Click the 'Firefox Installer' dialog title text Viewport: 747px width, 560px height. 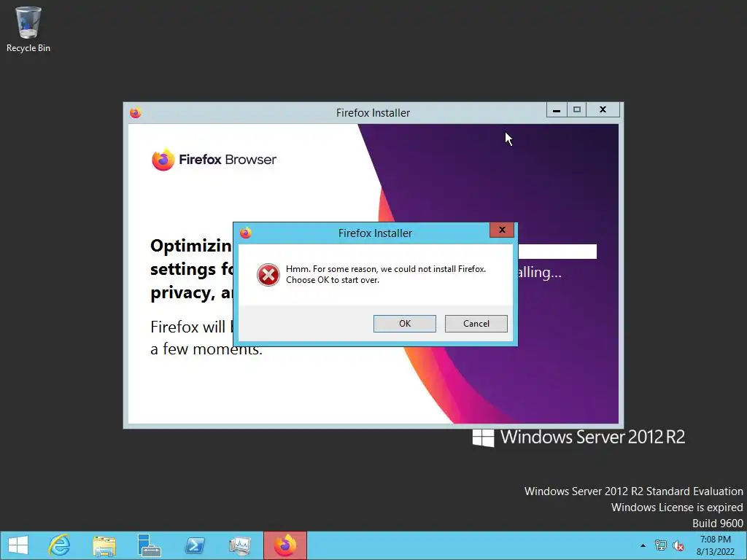pos(375,233)
